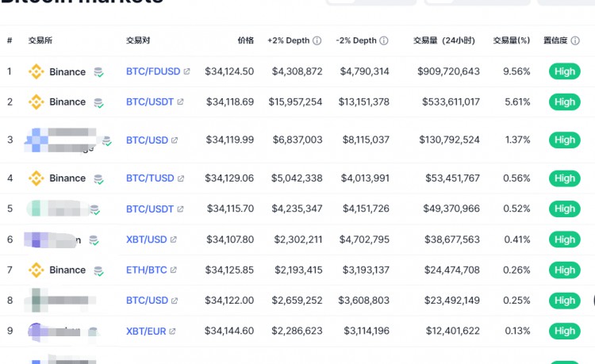Screen dimensions: 595x364
Task: Click the Binance name in row 2
Action: point(67,102)
